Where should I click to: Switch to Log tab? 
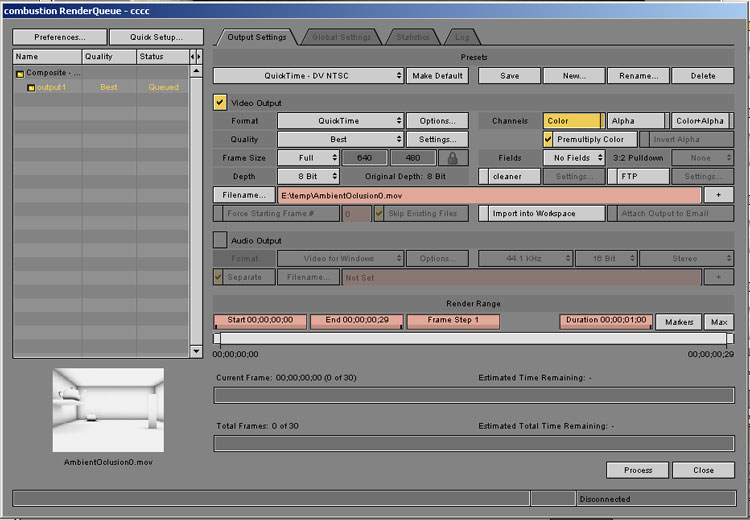point(462,37)
